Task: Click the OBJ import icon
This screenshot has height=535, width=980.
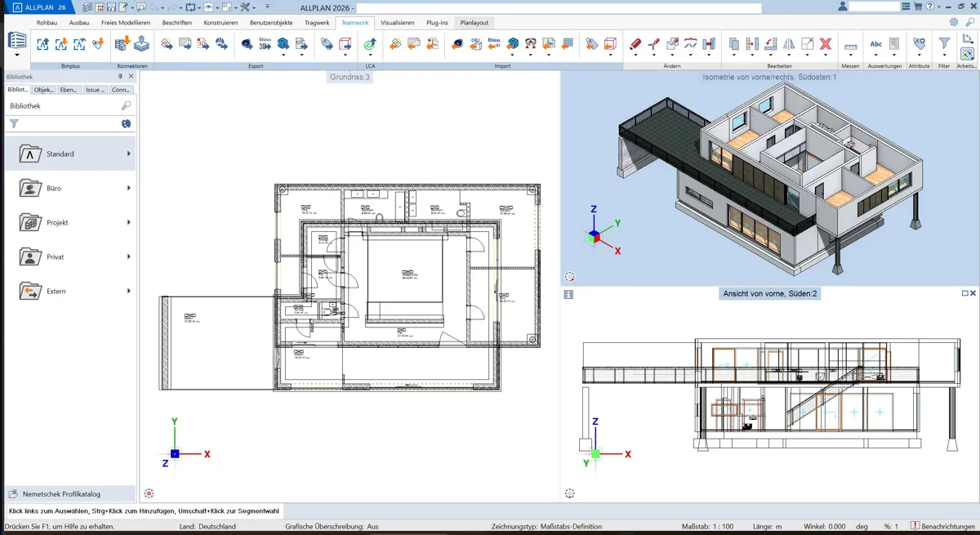Action: click(x=475, y=43)
